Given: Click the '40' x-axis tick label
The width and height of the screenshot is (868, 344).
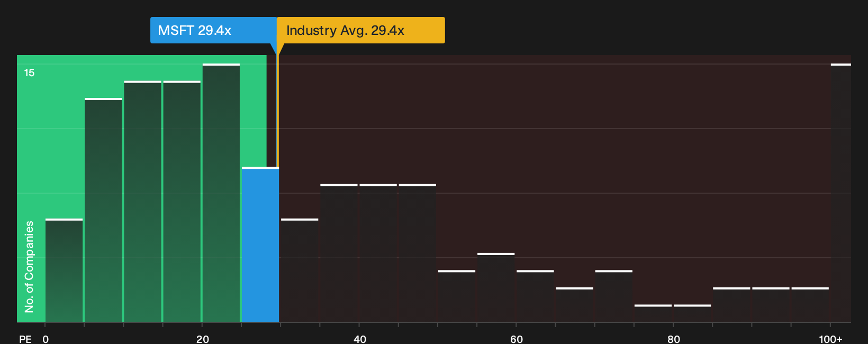Looking at the screenshot, I should point(360,339).
